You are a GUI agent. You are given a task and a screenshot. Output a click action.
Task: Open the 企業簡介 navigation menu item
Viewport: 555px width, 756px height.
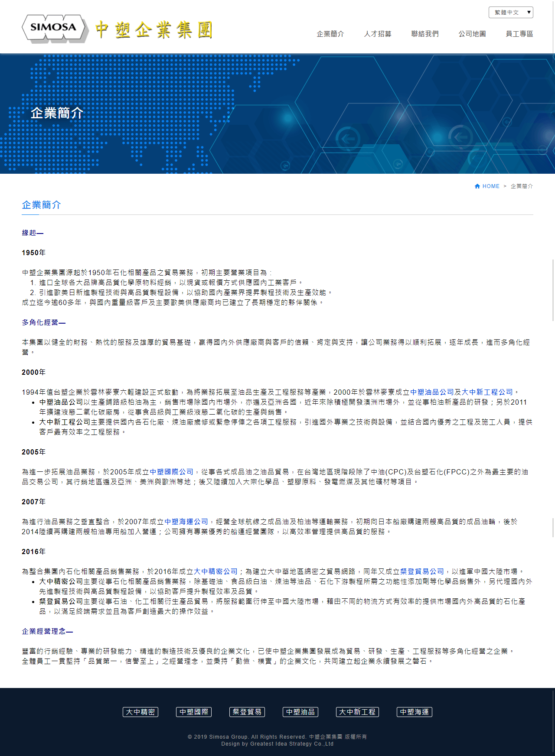[x=330, y=34]
